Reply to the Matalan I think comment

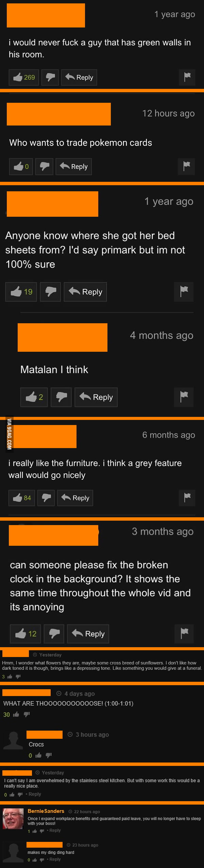pyautogui.click(x=96, y=397)
